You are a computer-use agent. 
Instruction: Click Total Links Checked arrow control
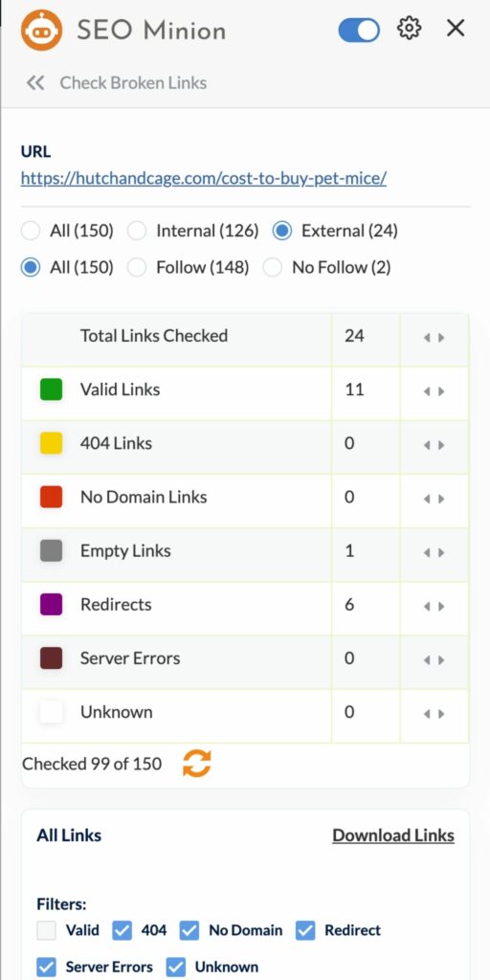point(434,338)
